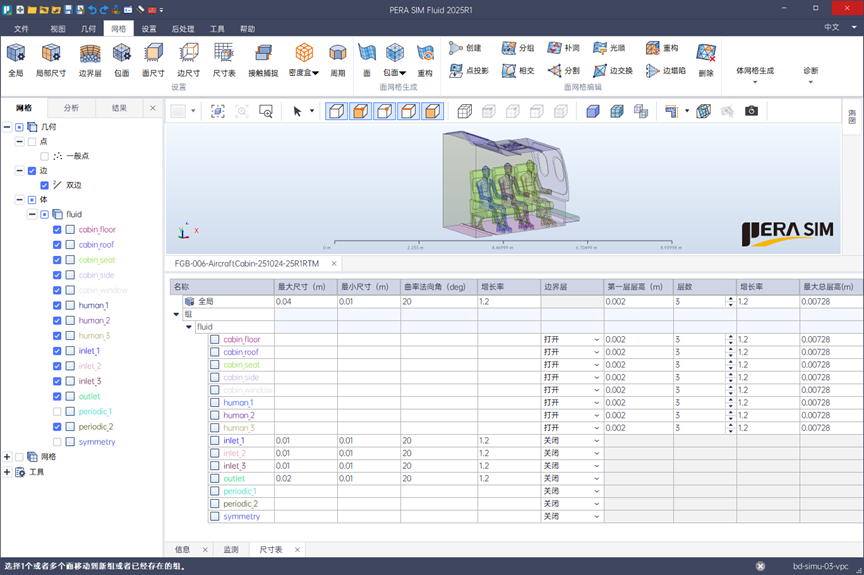Image resolution: width=864 pixels, height=575 pixels.
Task: Click the 周期 periodic tool icon
Action: tap(338, 54)
